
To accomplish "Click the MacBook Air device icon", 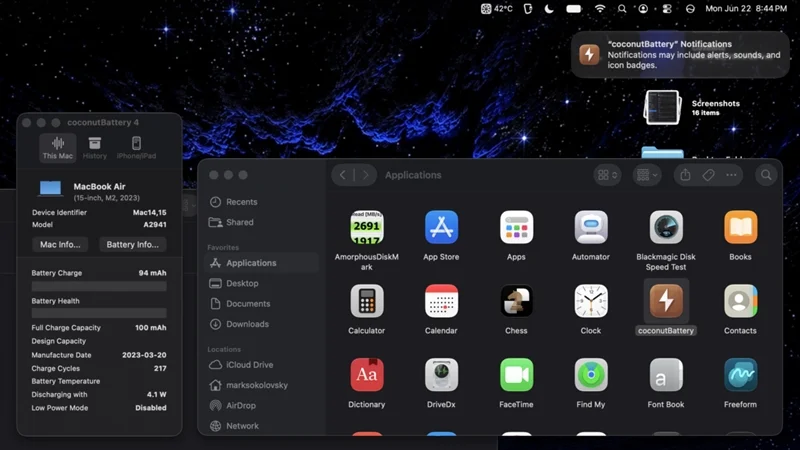I will coord(51,188).
